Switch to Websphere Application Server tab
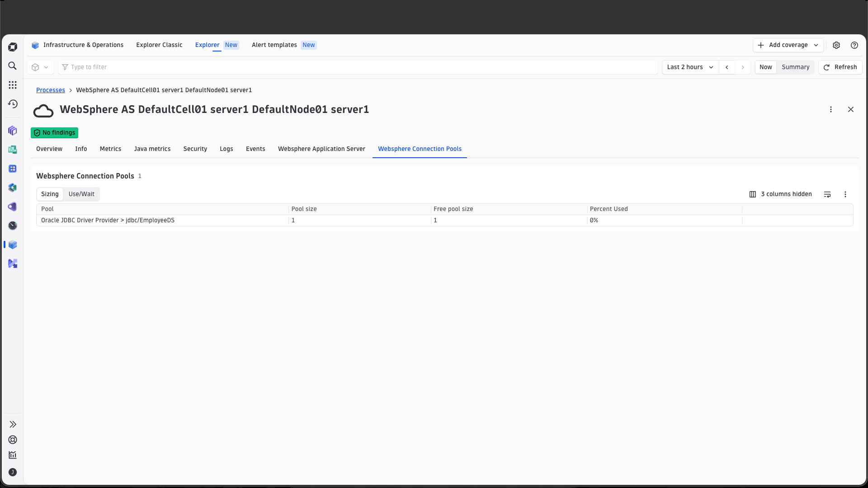 click(321, 149)
